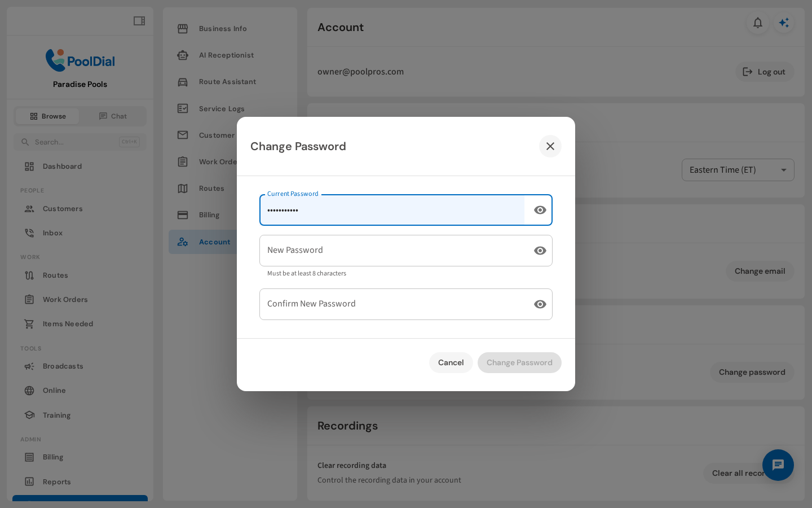Click the settings Routes map icon
The height and width of the screenshot is (508, 812).
tap(183, 189)
